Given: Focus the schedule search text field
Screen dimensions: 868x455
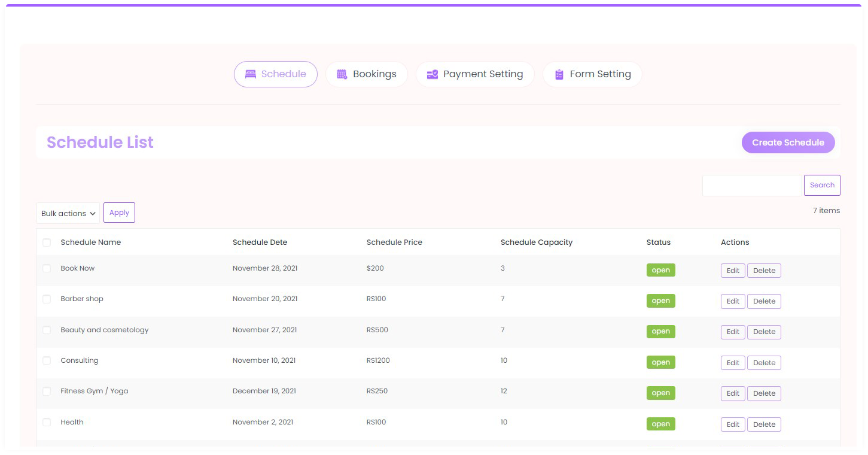Looking at the screenshot, I should click(751, 186).
